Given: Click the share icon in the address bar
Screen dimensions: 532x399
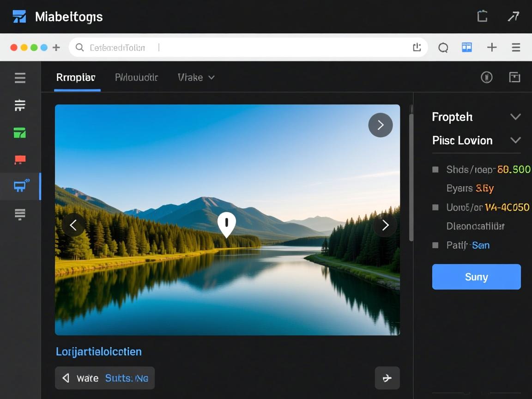Looking at the screenshot, I should coord(417,47).
